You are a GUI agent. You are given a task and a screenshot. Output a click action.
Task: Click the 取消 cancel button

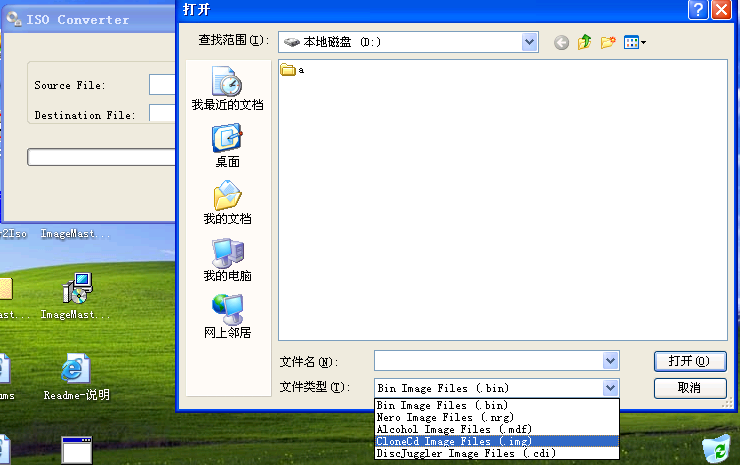click(x=690, y=388)
